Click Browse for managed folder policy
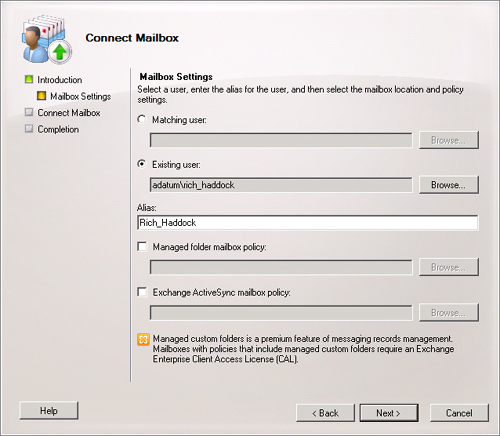The width and height of the screenshot is (500, 436). 448,267
